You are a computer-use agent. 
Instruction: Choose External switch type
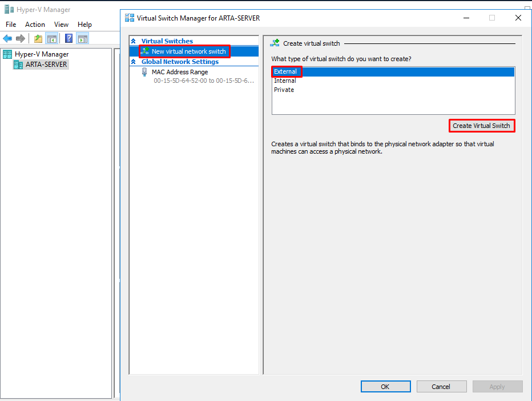(x=393, y=71)
